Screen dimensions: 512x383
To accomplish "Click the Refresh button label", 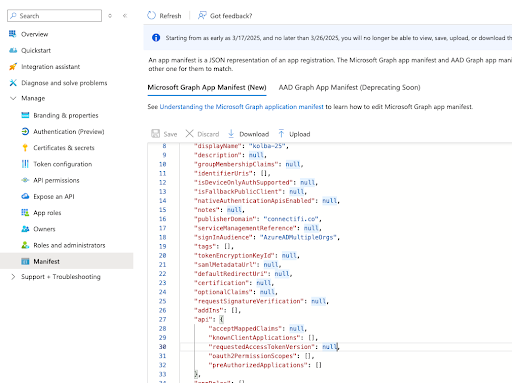I will (170, 16).
